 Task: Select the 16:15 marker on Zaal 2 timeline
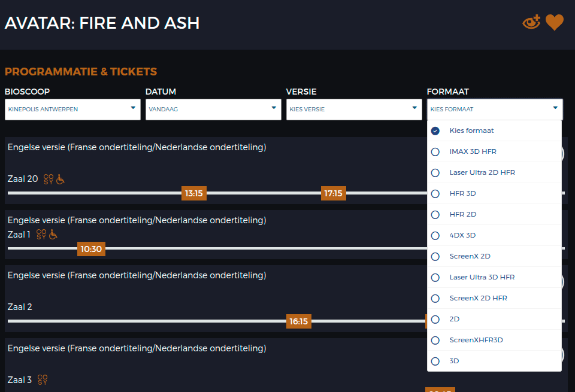pos(298,321)
